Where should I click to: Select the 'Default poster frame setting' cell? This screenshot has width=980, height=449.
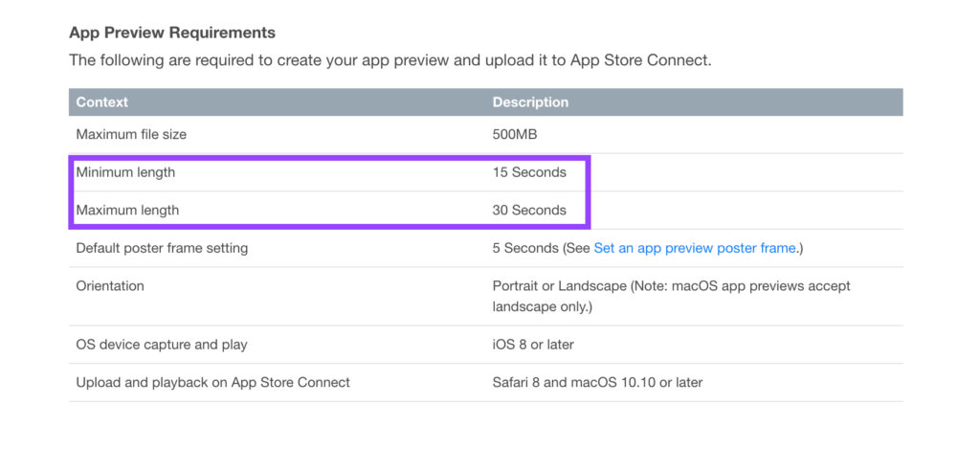[162, 248]
